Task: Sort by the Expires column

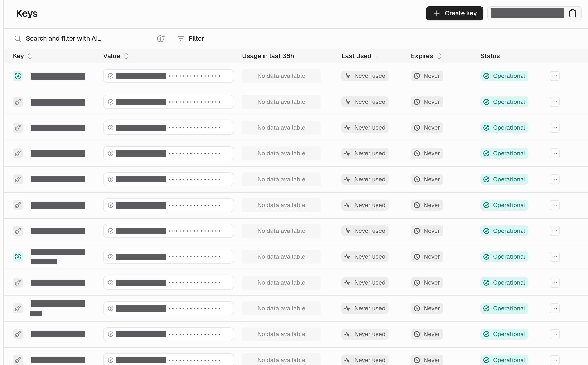Action: click(x=439, y=56)
